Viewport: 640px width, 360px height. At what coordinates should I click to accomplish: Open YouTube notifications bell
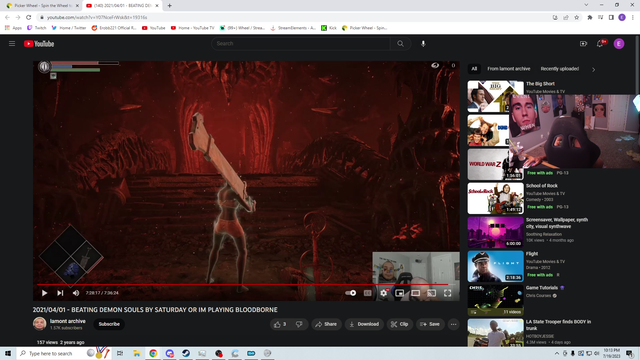click(x=600, y=44)
